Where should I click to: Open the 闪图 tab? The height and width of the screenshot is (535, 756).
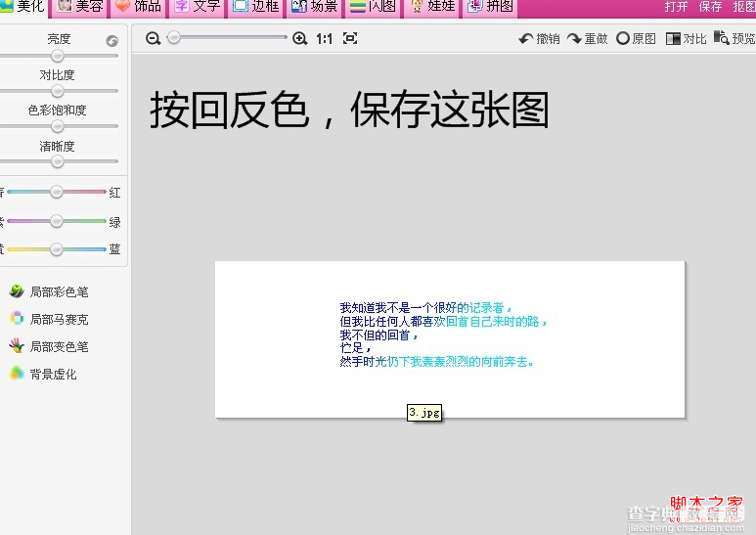(x=374, y=7)
